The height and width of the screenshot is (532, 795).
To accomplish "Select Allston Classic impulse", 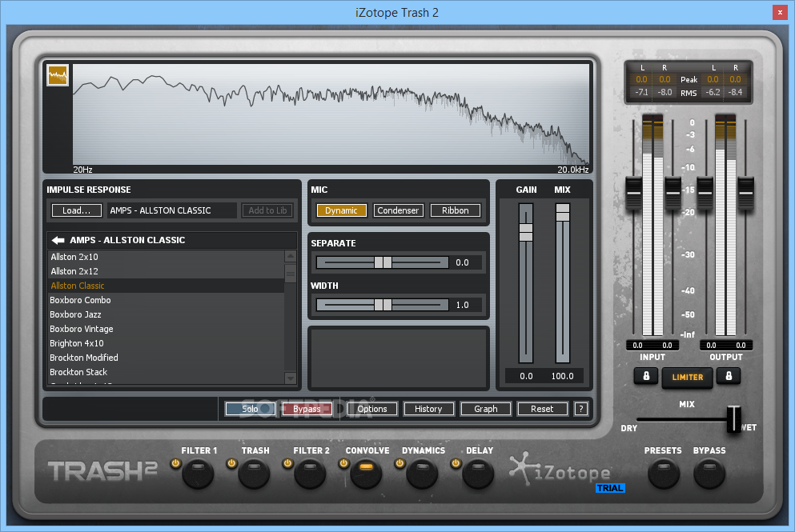I will click(x=166, y=286).
